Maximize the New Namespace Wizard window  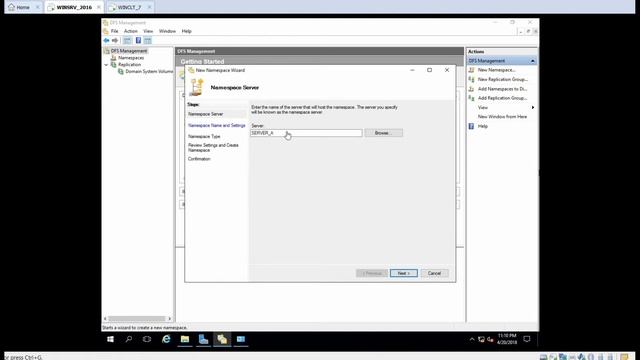point(429,70)
